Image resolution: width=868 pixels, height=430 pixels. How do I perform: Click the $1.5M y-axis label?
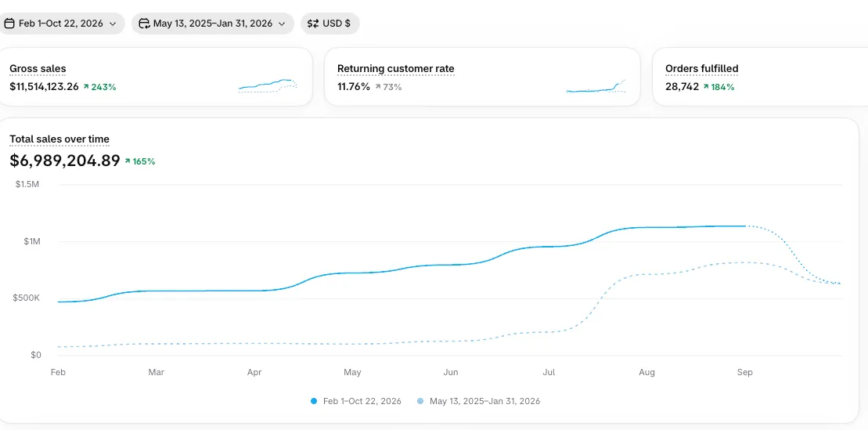(27, 184)
